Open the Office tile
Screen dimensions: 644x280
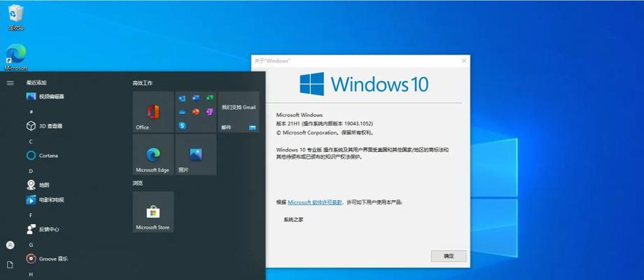pos(153,112)
